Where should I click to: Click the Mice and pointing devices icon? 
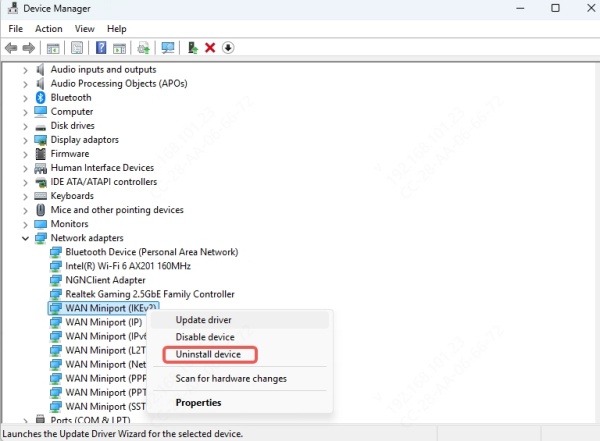point(41,210)
